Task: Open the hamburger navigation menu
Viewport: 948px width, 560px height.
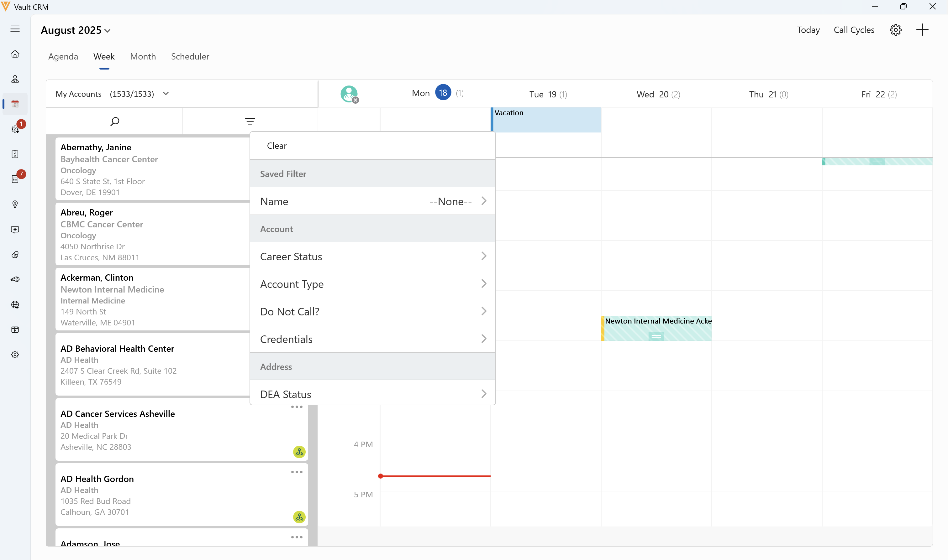Action: coord(15,29)
